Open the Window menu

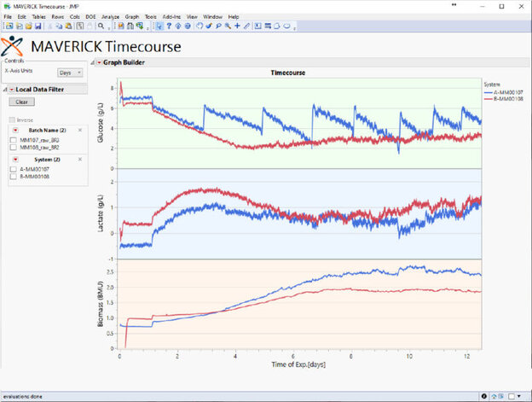[213, 16]
